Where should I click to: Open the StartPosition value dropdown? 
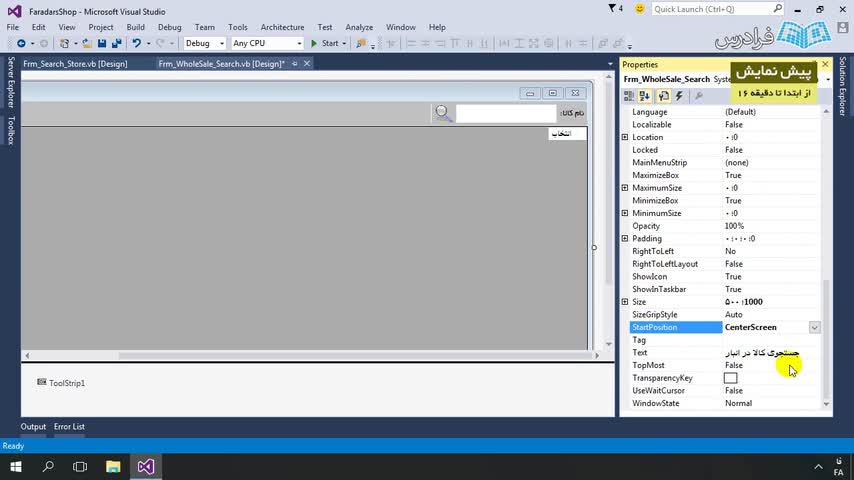point(814,327)
